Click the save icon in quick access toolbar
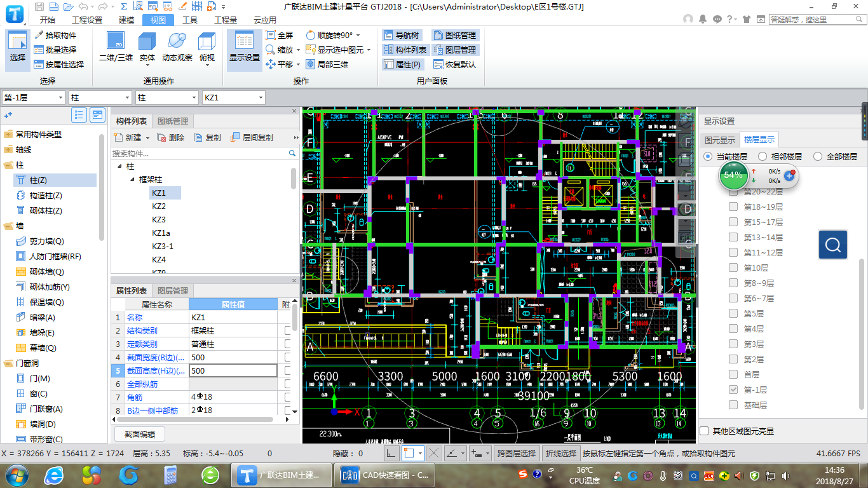The image size is (868, 488). click(x=39, y=6)
